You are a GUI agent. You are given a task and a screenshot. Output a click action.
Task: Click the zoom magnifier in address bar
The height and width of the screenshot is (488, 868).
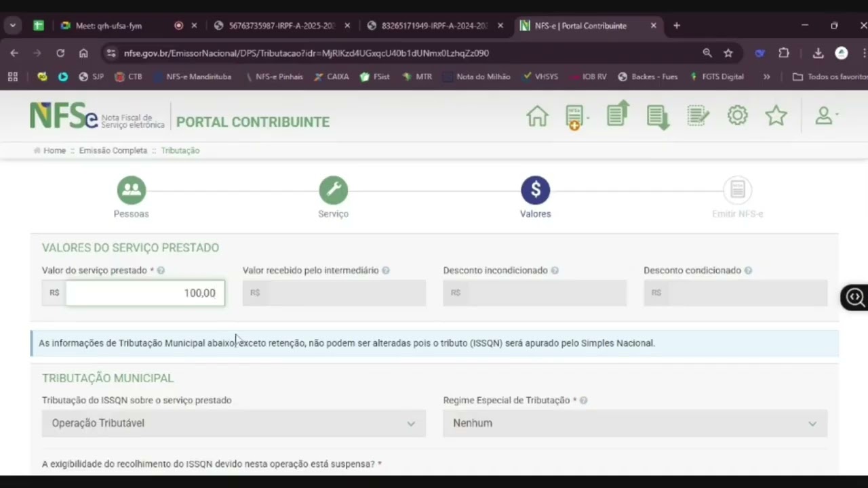point(707,53)
